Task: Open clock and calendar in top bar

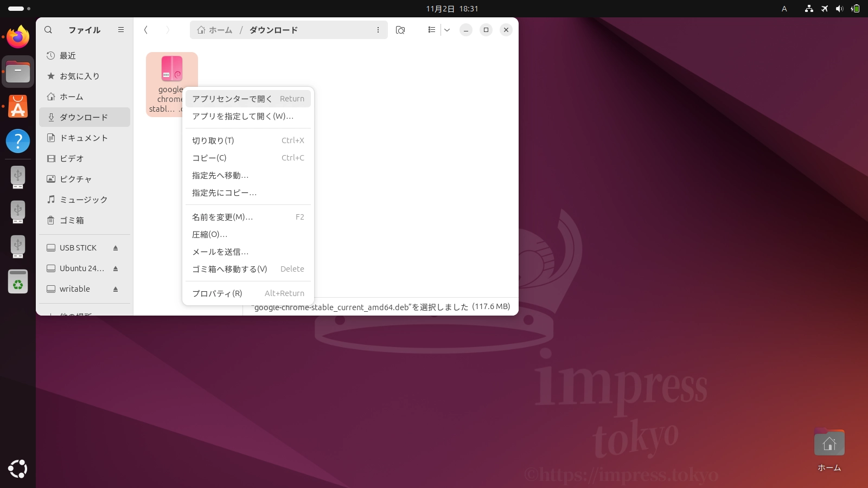Action: tap(452, 9)
